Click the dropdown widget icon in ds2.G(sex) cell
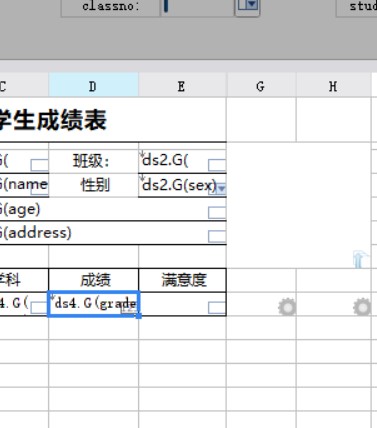 pos(220,189)
